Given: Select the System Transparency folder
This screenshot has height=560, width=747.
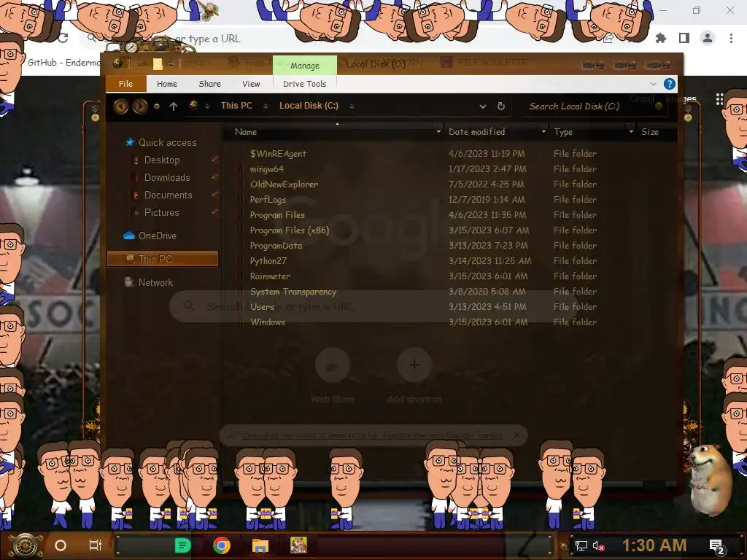Looking at the screenshot, I should [293, 292].
